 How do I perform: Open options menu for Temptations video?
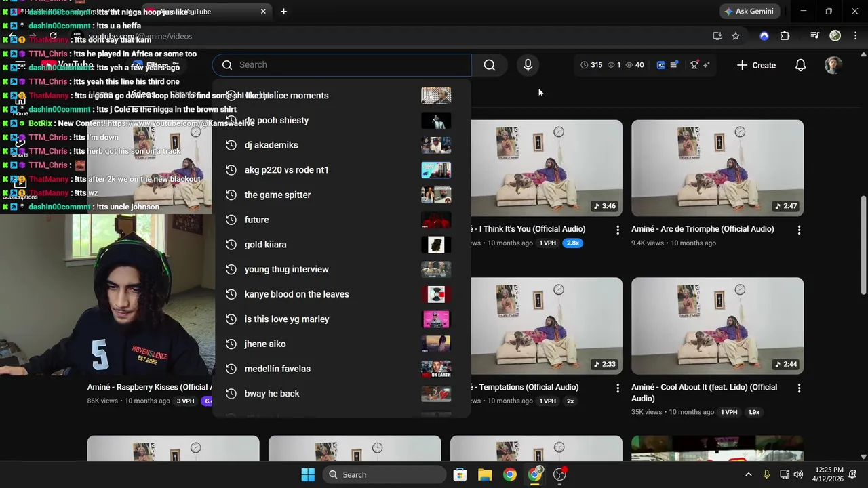point(618,388)
